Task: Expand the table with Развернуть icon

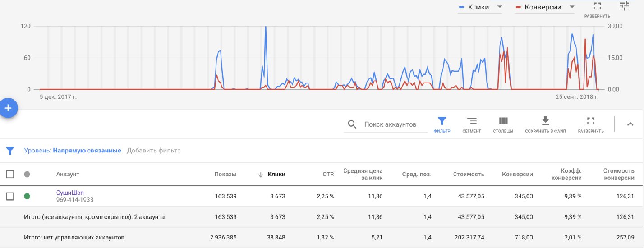Action: tap(590, 121)
